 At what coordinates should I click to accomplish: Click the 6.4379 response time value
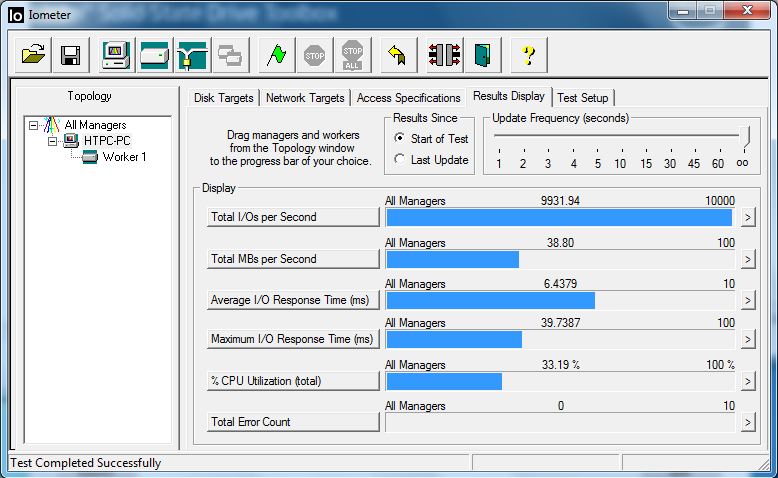click(560, 284)
